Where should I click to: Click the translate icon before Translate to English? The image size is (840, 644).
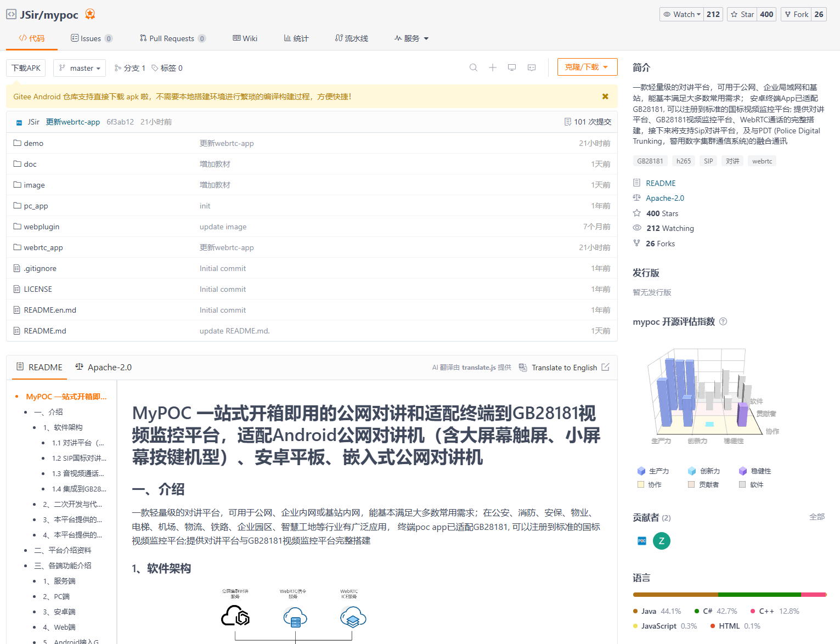click(523, 368)
